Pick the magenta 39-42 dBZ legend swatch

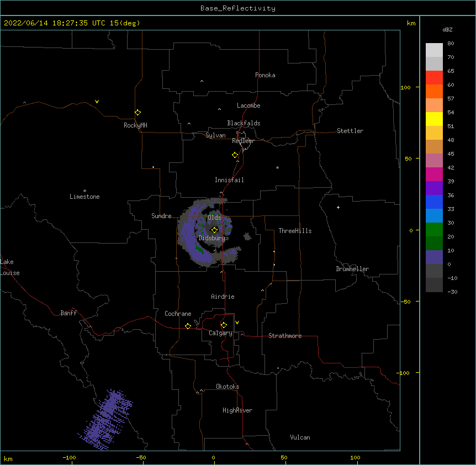[x=434, y=174]
